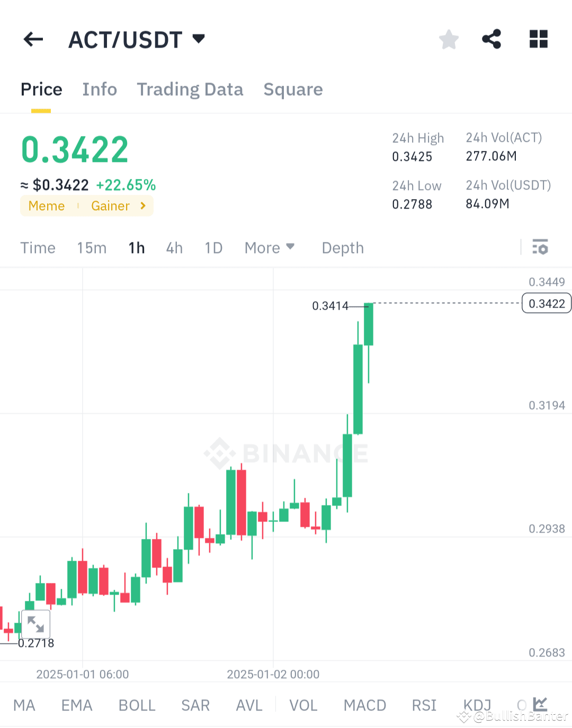The width and height of the screenshot is (572, 728).
Task: Toggle the MACD indicator
Action: coord(365,705)
